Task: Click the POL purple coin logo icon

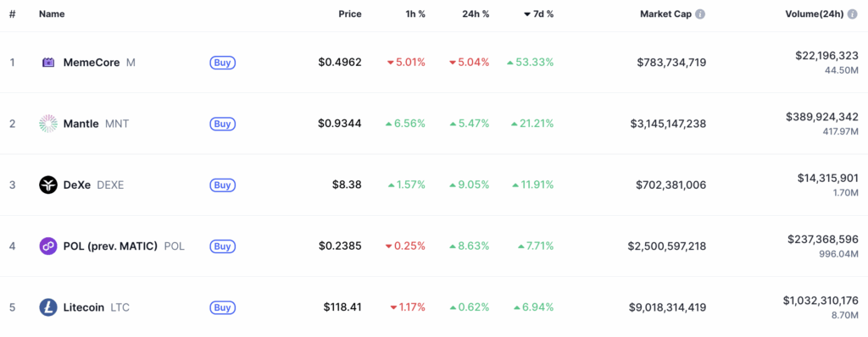Action: [48, 246]
